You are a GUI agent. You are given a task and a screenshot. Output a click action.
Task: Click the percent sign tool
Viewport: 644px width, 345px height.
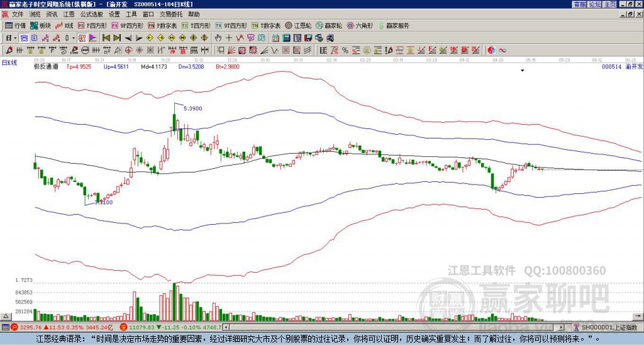(x=345, y=50)
